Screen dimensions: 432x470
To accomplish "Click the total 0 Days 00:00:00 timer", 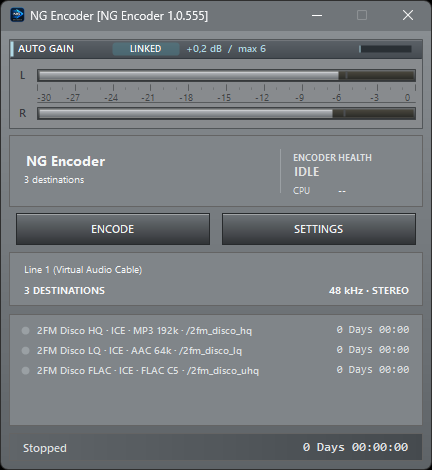I will click(355, 447).
